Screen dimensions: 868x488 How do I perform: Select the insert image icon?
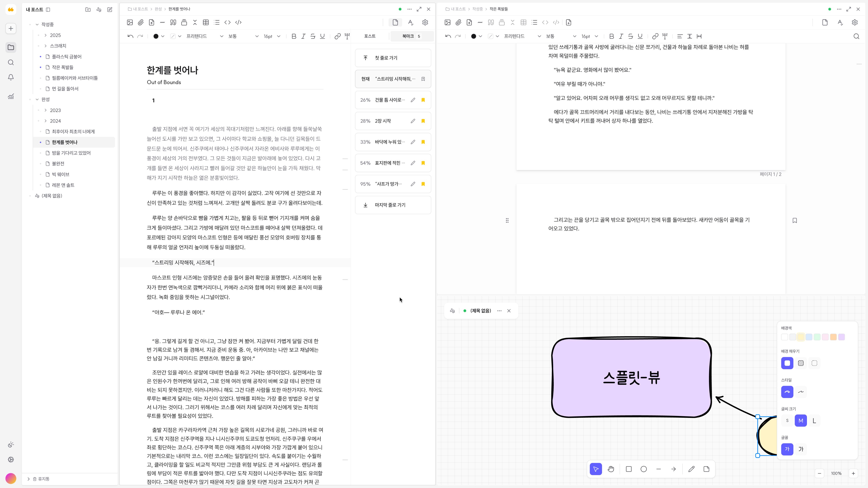[130, 22]
